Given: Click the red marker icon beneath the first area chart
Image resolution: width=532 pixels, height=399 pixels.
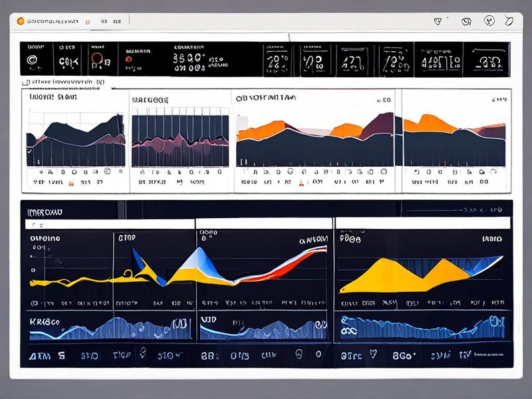Looking at the screenshot, I should (x=71, y=184).
